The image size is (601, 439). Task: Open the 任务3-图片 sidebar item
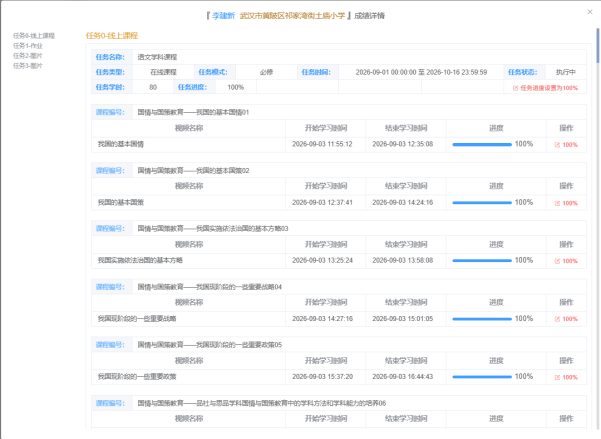(28, 66)
